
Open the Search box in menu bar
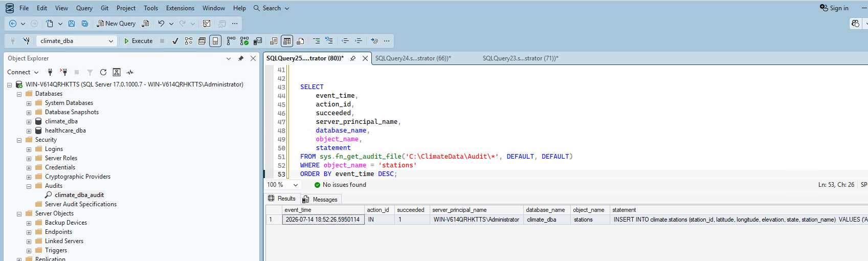tap(272, 8)
